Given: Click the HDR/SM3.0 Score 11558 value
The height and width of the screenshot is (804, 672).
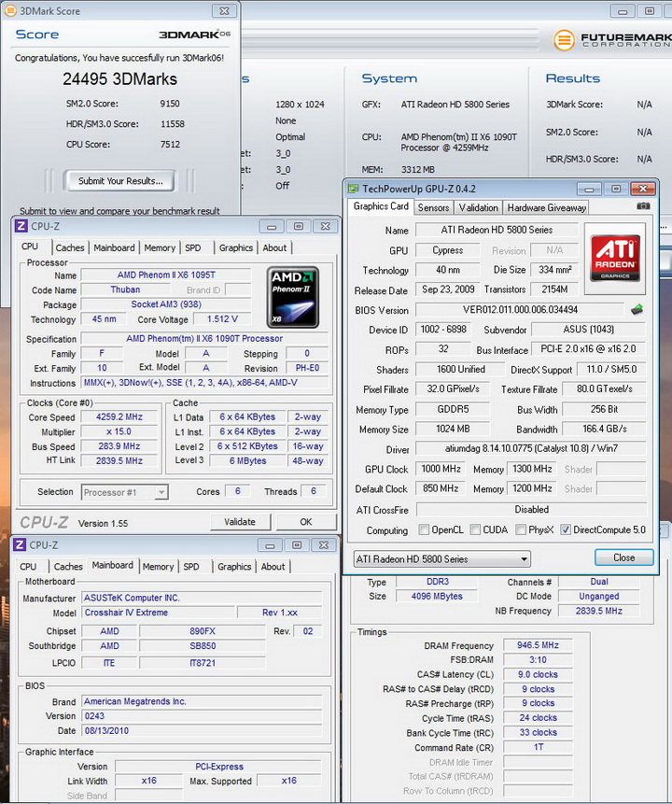Looking at the screenshot, I should tap(173, 124).
